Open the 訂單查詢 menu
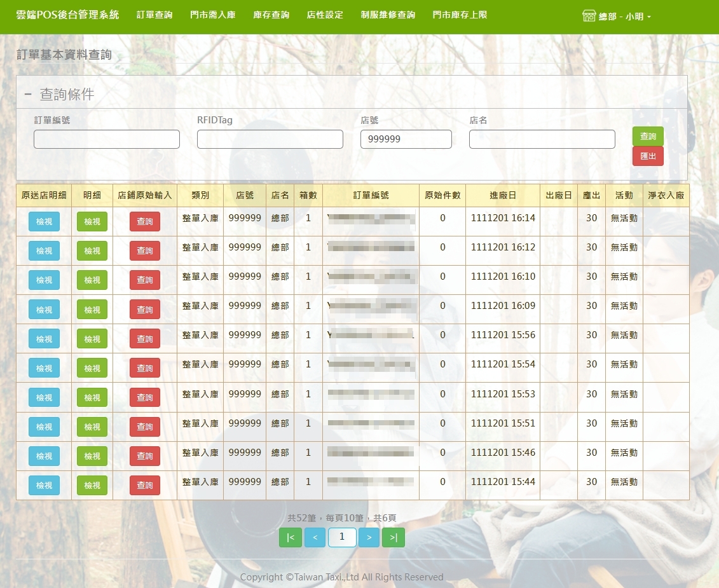The image size is (719, 588). coord(154,15)
